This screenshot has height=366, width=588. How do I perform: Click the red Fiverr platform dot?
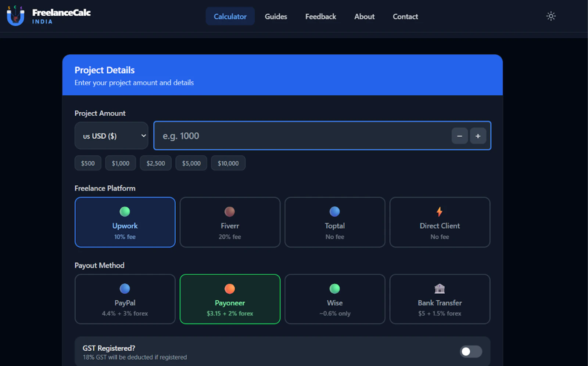(x=230, y=211)
